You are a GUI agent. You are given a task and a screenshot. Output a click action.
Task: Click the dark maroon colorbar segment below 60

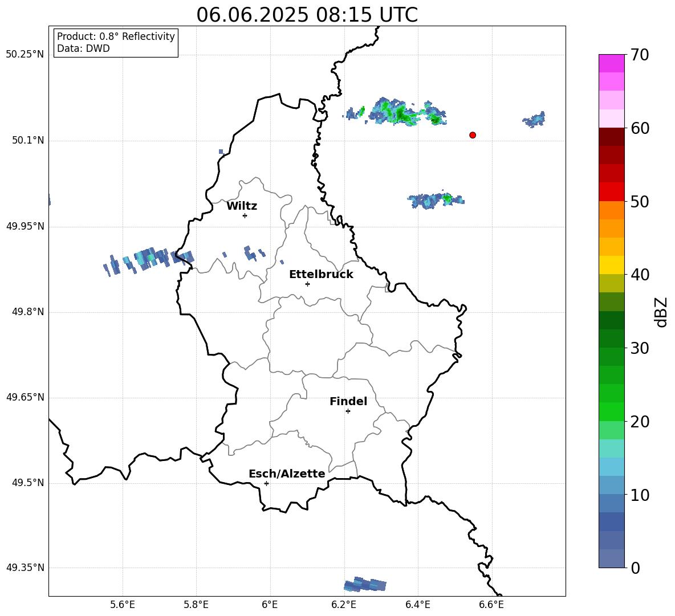tap(612, 137)
